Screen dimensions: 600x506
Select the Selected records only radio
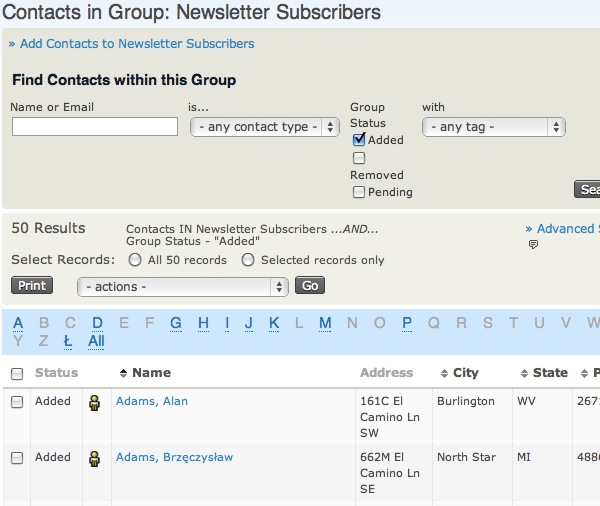coord(248,260)
